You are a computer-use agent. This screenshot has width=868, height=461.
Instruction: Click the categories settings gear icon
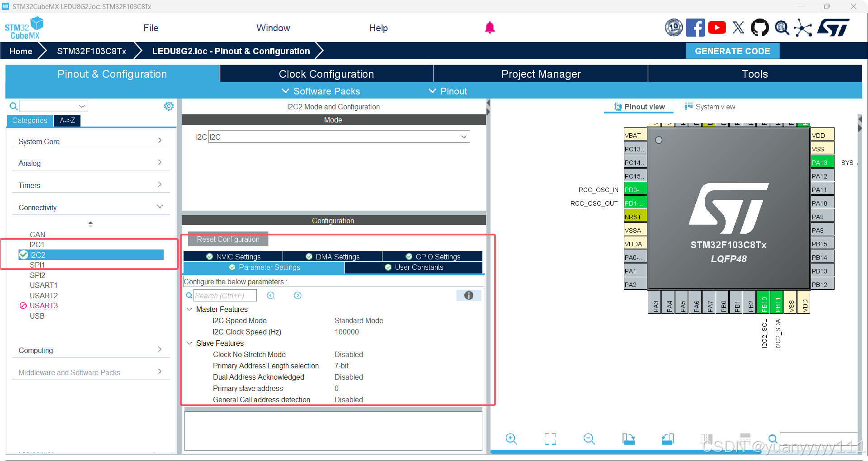pyautogui.click(x=169, y=106)
